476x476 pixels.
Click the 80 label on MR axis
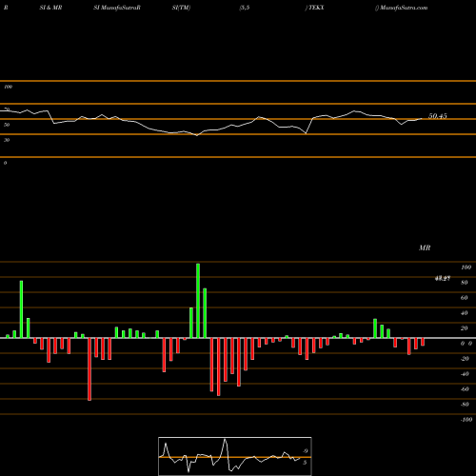465,283
